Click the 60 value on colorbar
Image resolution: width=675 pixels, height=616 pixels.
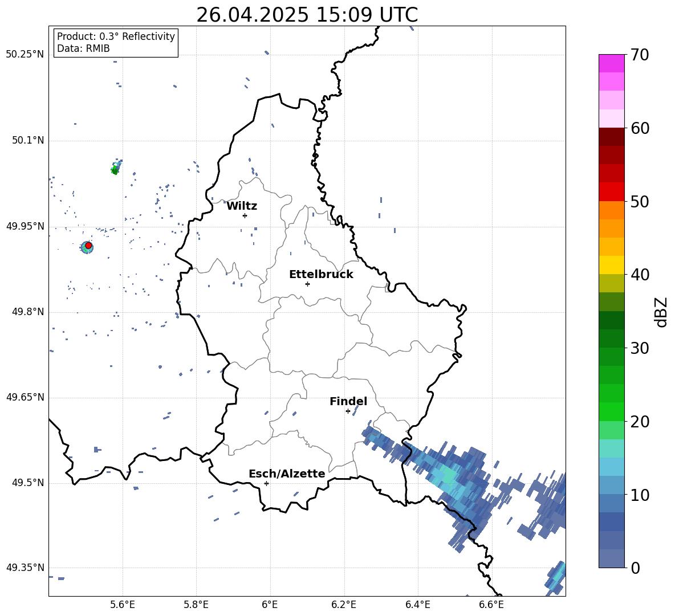(x=639, y=128)
